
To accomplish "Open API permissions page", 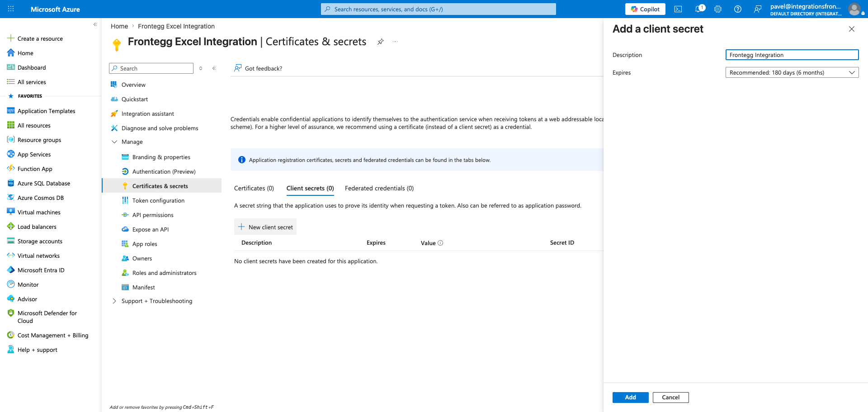I will (153, 215).
